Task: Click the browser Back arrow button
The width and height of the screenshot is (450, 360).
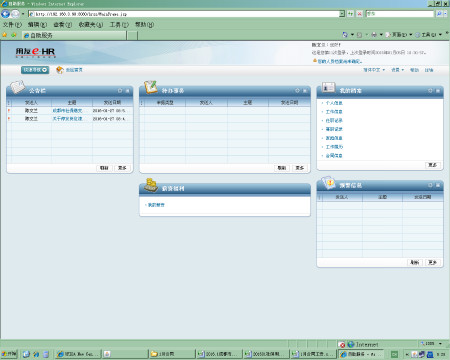Action: tap(5, 14)
